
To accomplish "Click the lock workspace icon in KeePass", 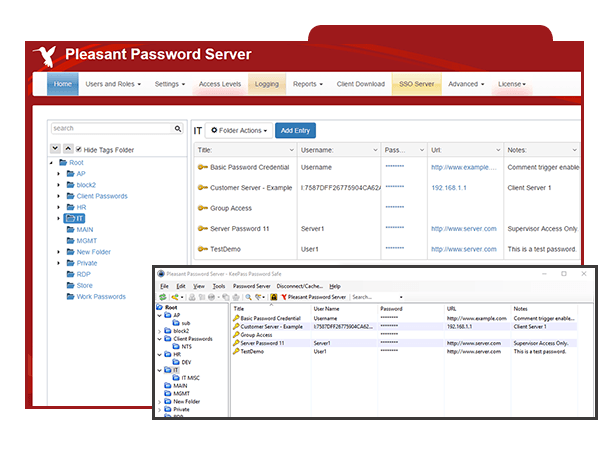I will pyautogui.click(x=273, y=297).
